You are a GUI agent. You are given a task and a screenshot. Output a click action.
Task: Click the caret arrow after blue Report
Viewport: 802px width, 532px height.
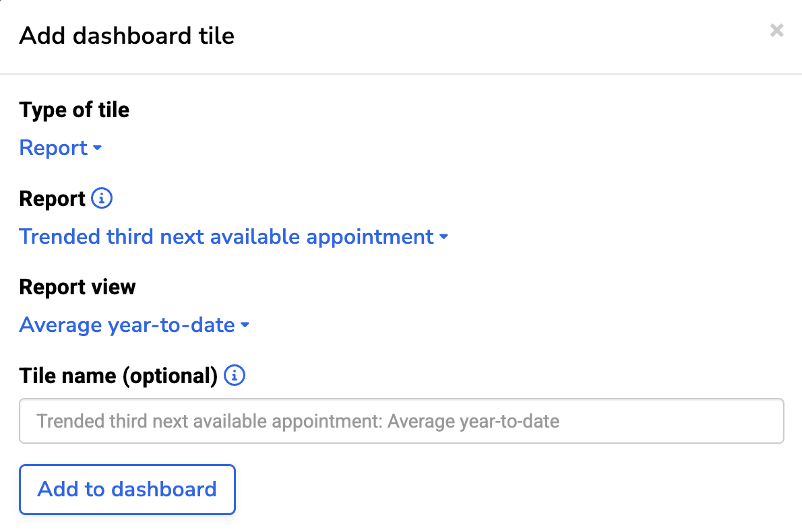[x=98, y=148]
